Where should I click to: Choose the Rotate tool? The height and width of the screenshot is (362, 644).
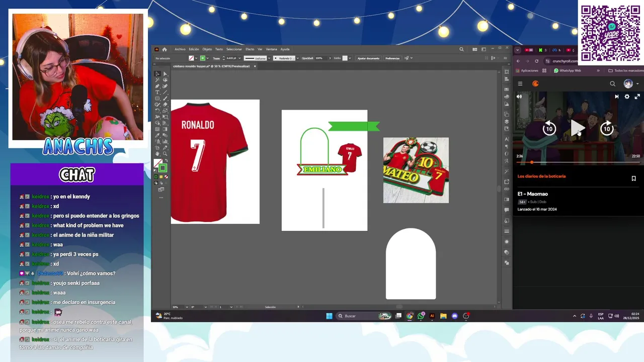click(157, 111)
